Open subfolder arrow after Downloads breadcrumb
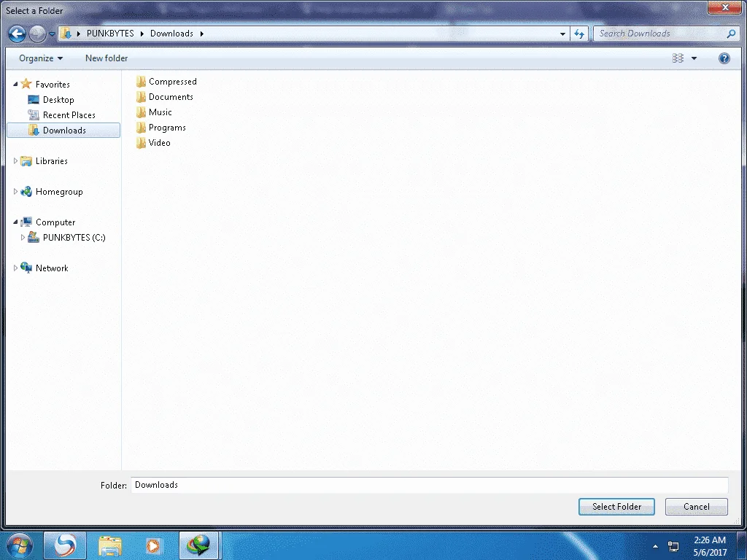Viewport: 747px width, 560px height. coord(202,34)
